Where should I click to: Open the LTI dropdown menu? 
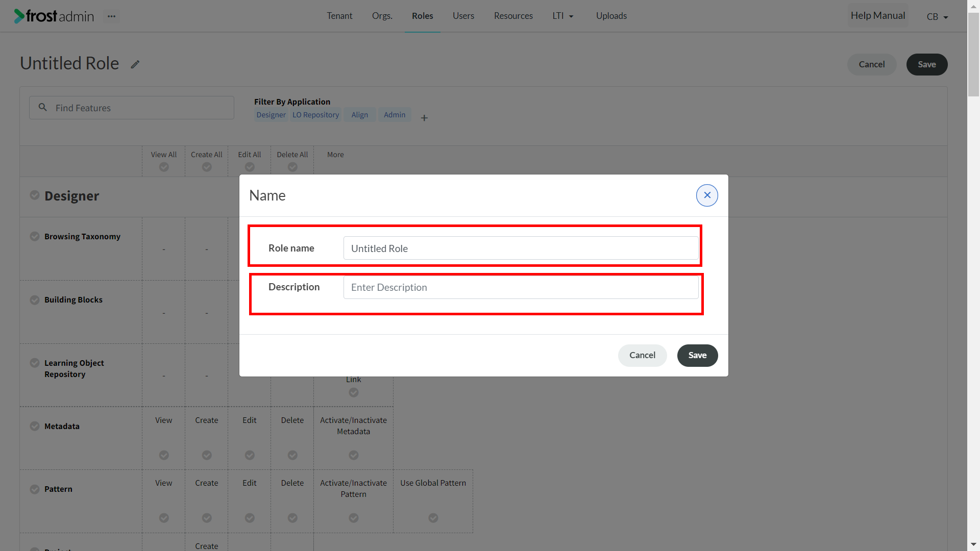point(563,16)
